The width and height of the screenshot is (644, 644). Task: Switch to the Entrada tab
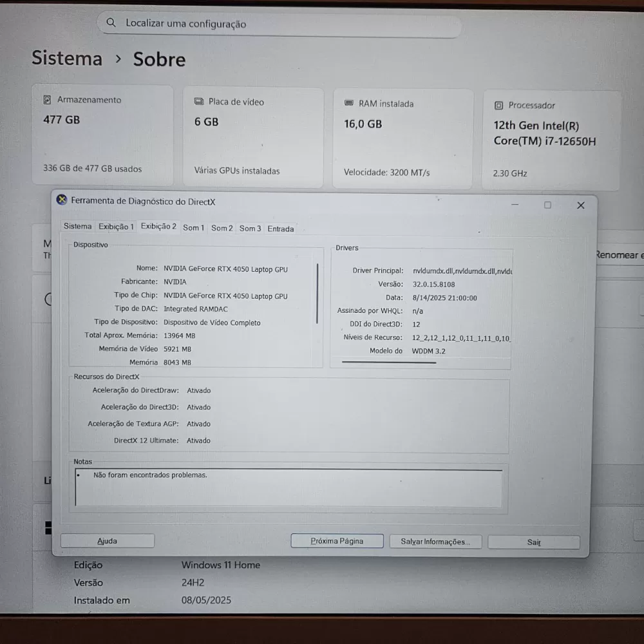(x=281, y=229)
